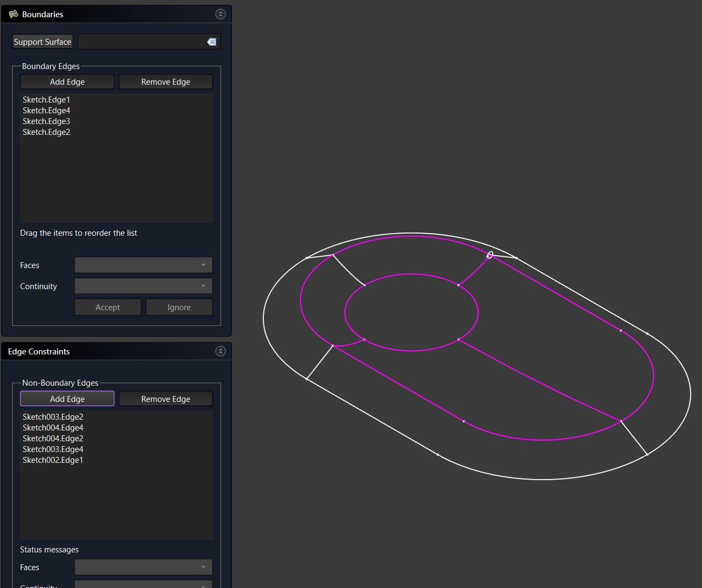Select Sketch002.Edge1 in non-boundary list

coord(53,460)
